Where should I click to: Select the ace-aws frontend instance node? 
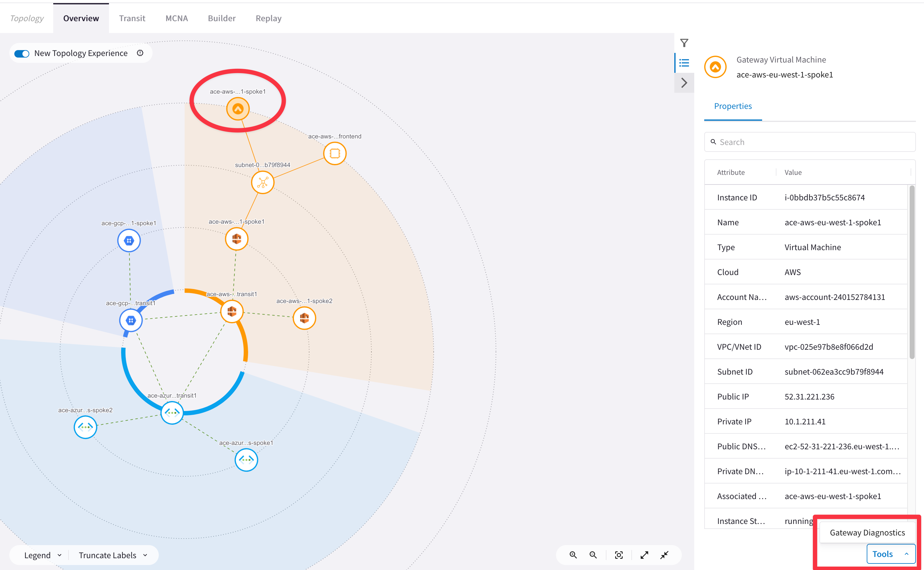tap(335, 153)
